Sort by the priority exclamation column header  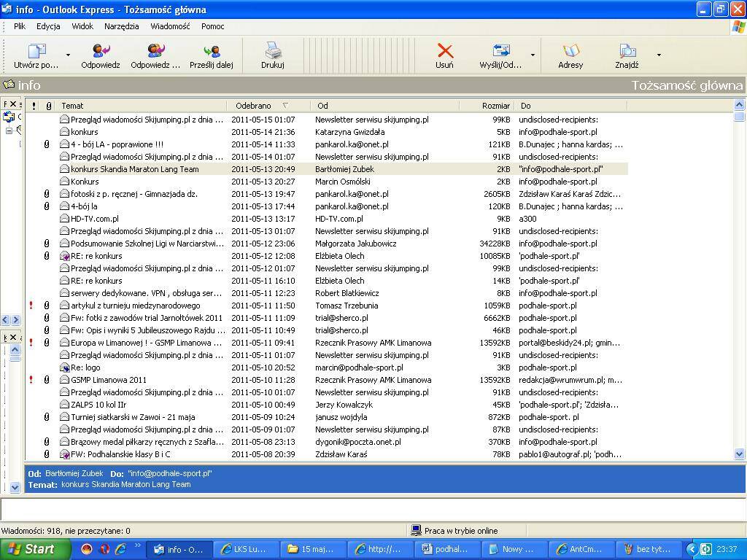[34, 106]
